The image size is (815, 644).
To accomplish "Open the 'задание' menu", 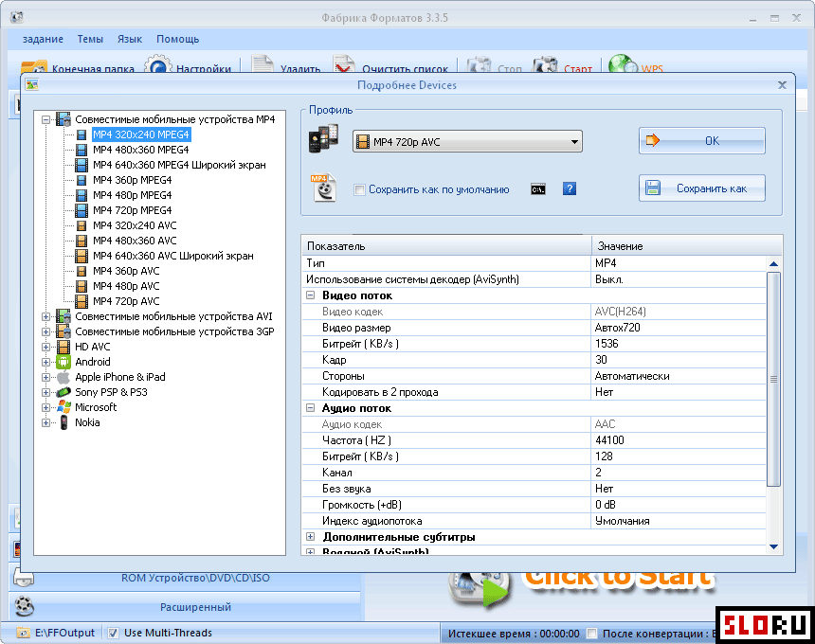I will point(43,39).
